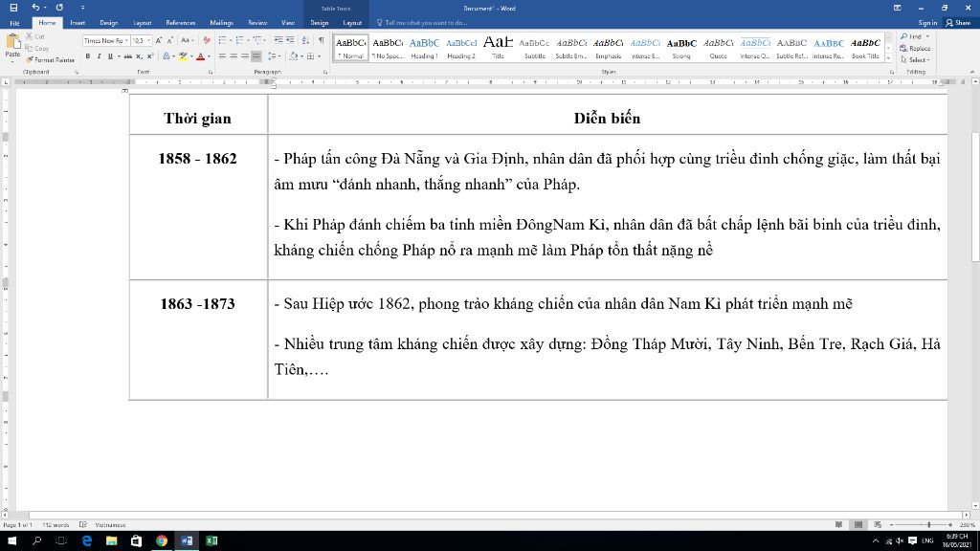Decrease font size with Shrink Font
This screenshot has height=551, width=980.
tap(169, 40)
